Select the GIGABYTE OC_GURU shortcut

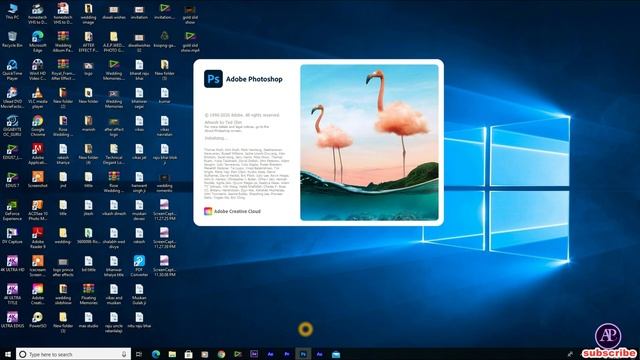(x=12, y=126)
